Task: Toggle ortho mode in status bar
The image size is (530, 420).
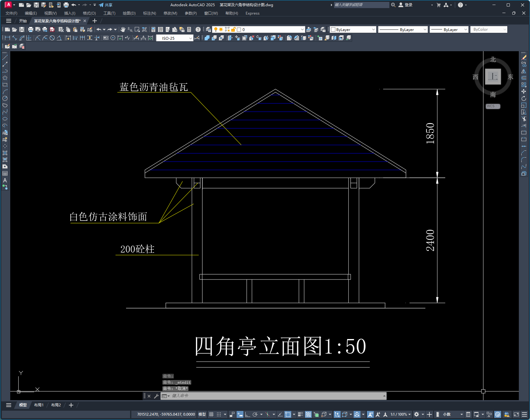Action: tap(247, 414)
